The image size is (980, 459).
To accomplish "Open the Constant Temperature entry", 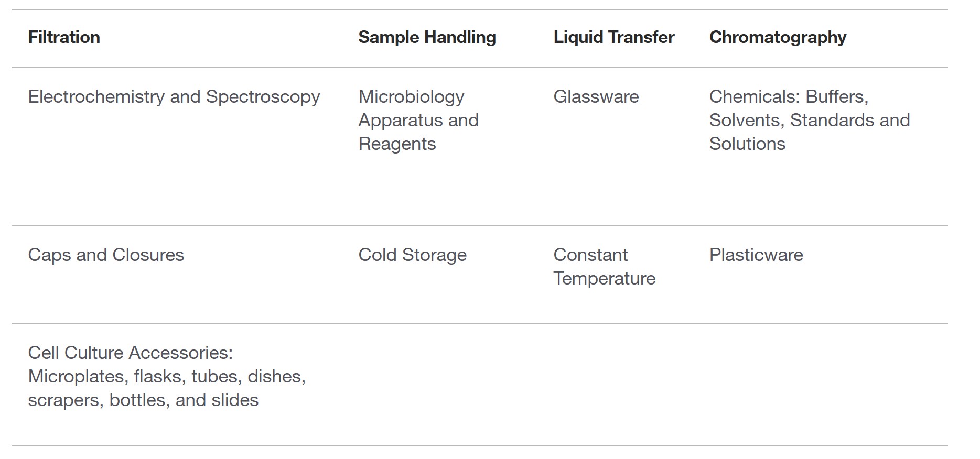I will click(x=604, y=267).
